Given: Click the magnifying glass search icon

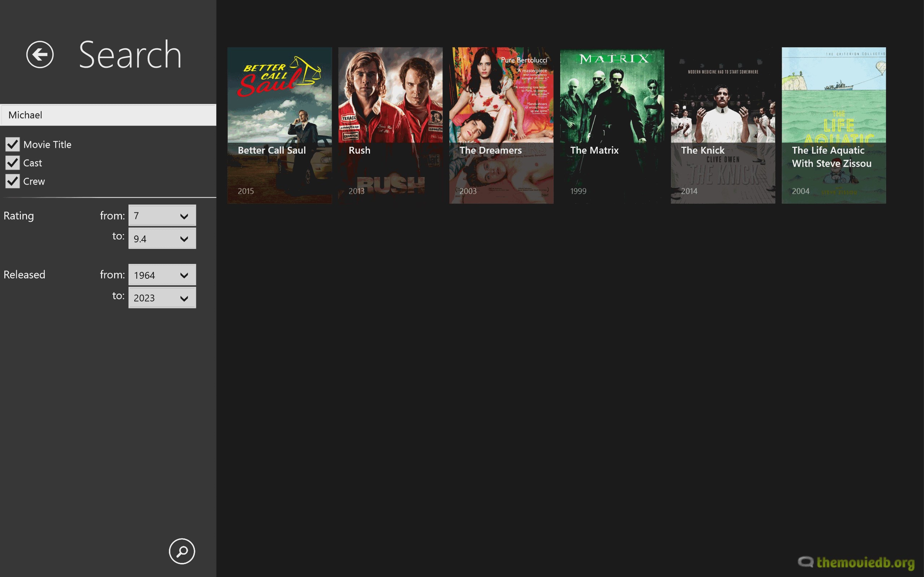Looking at the screenshot, I should click(x=182, y=551).
